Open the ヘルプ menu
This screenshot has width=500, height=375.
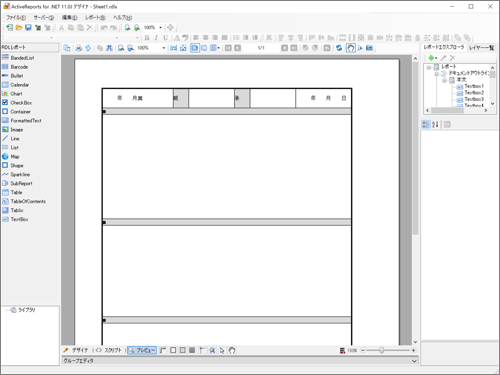pyautogui.click(x=122, y=18)
